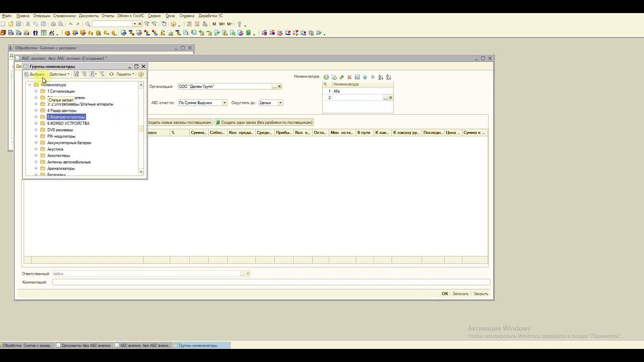Collapse the root Номенклатура tree node

pos(30,85)
